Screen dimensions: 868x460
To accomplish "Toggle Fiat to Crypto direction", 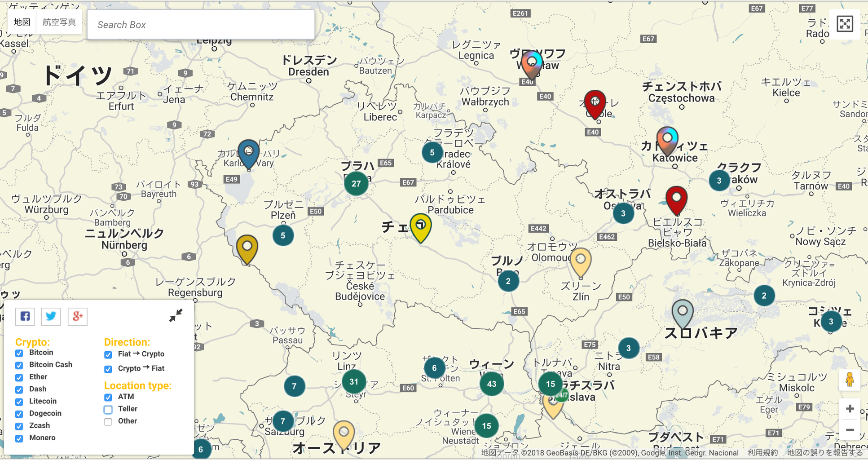I will click(108, 354).
